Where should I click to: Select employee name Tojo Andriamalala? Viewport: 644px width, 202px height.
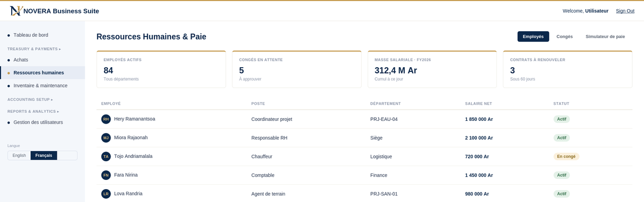(x=134, y=156)
